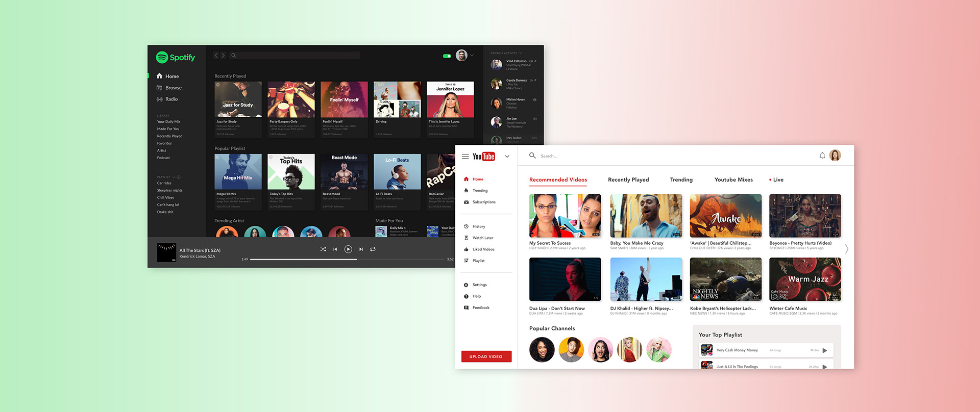Open YouTube notifications bell

[x=822, y=156]
